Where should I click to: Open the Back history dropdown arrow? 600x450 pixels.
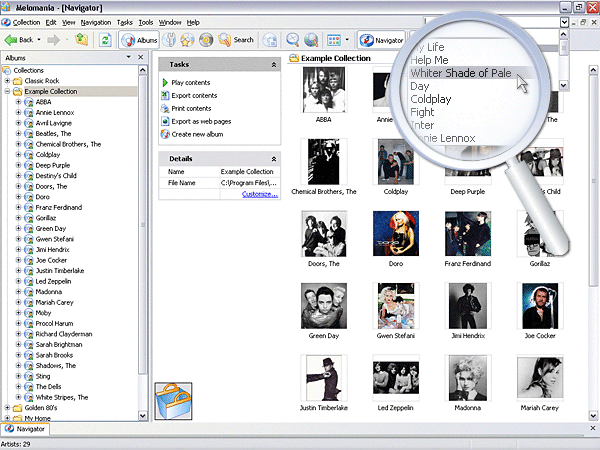(39, 39)
